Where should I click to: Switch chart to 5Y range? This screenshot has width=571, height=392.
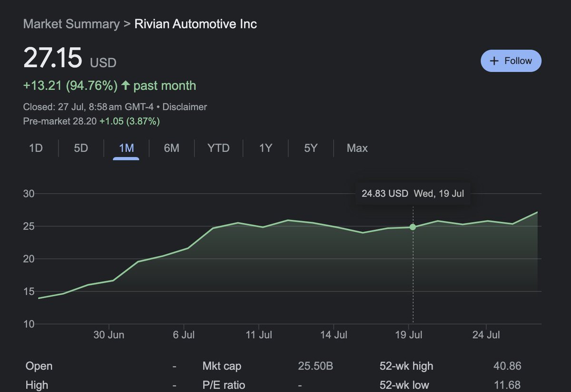(x=310, y=148)
